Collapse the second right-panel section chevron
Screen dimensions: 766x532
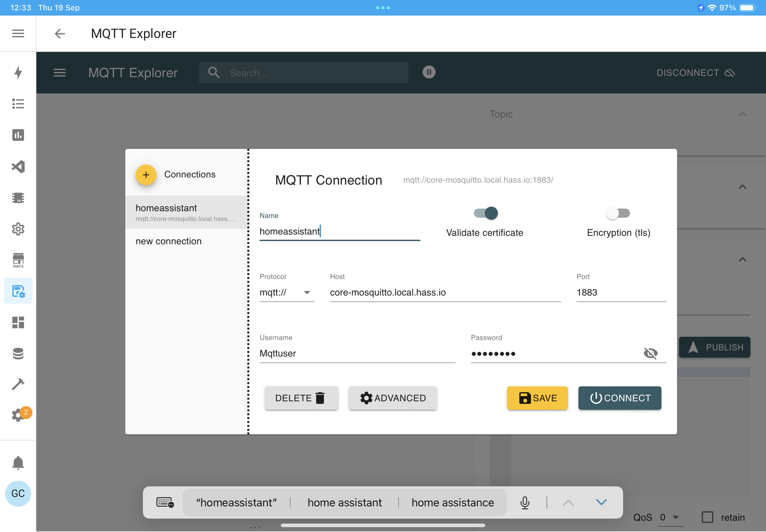click(x=742, y=187)
